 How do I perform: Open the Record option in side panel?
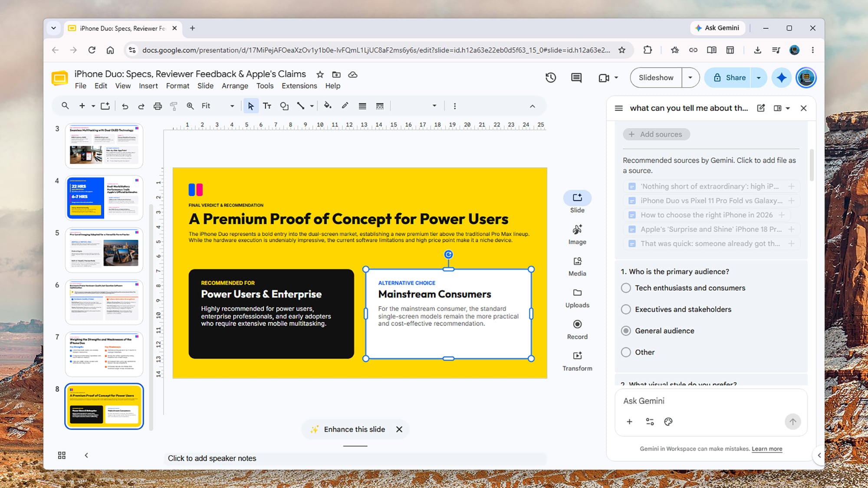pyautogui.click(x=577, y=330)
